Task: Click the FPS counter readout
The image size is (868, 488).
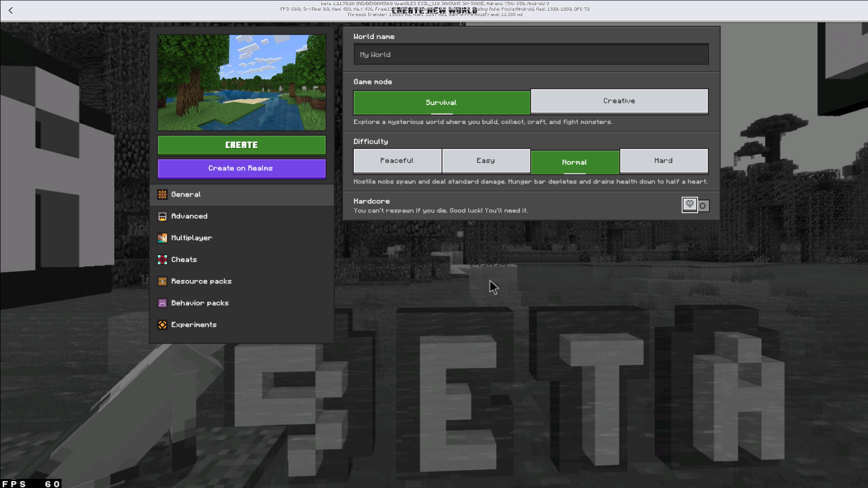Action: click(x=31, y=483)
